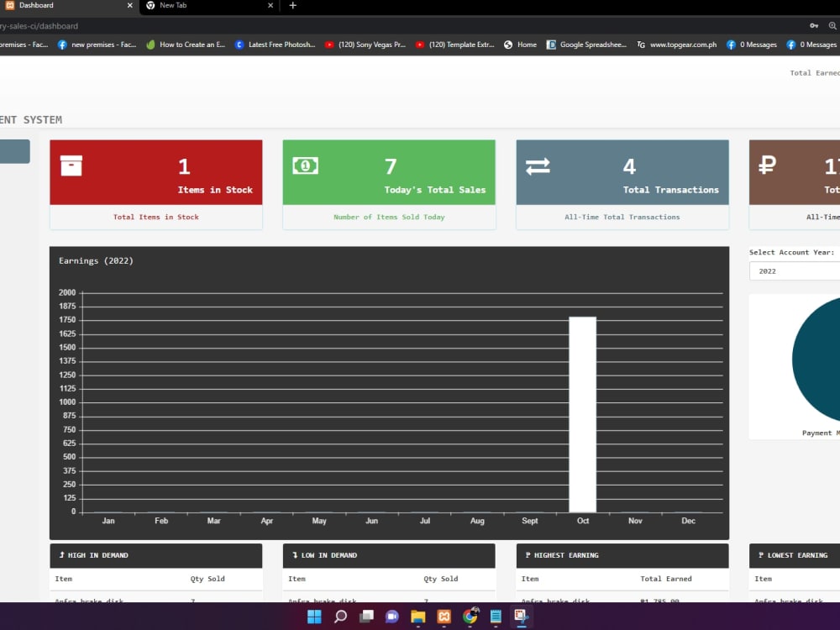
Task: Open a new browser tab with plus button
Action: [292, 5]
